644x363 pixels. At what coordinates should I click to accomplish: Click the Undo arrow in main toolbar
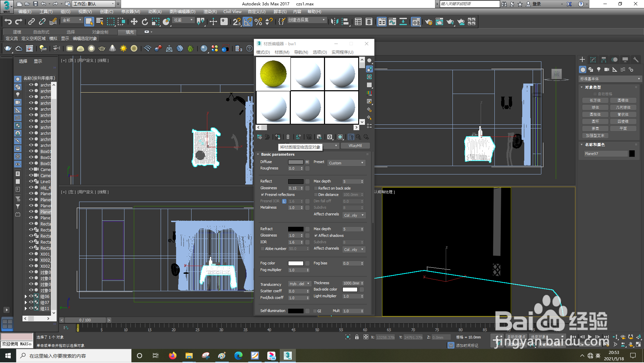pos(8,22)
